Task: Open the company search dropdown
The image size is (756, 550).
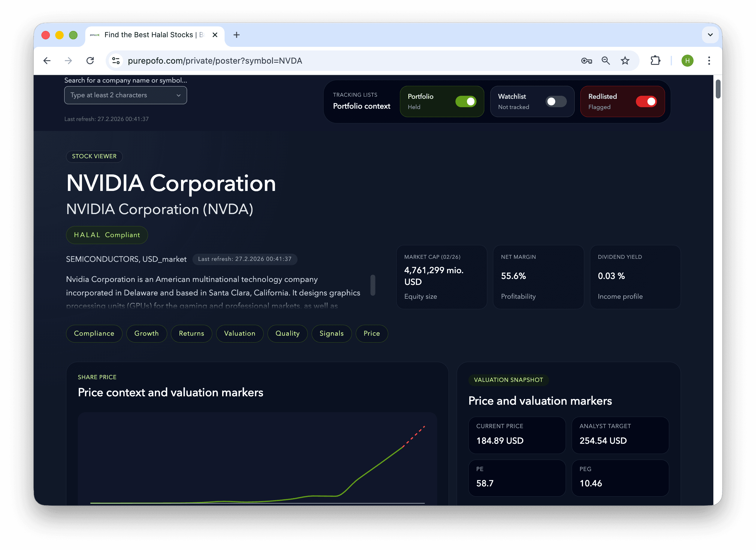Action: (125, 95)
